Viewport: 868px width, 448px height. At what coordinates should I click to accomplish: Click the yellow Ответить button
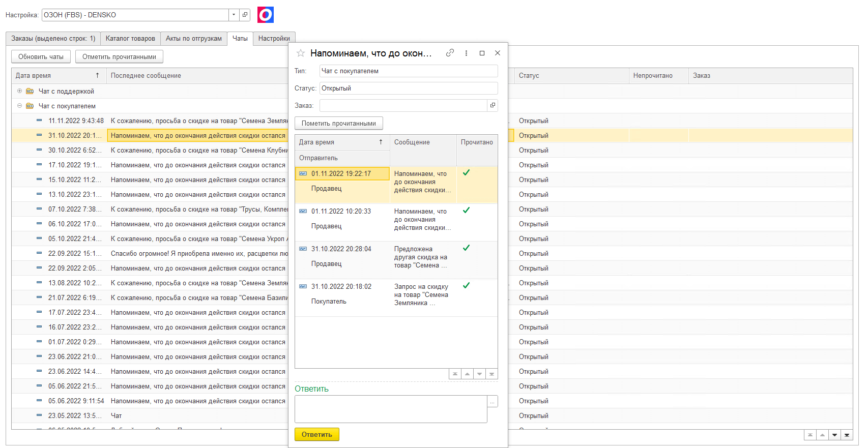tap(316, 435)
